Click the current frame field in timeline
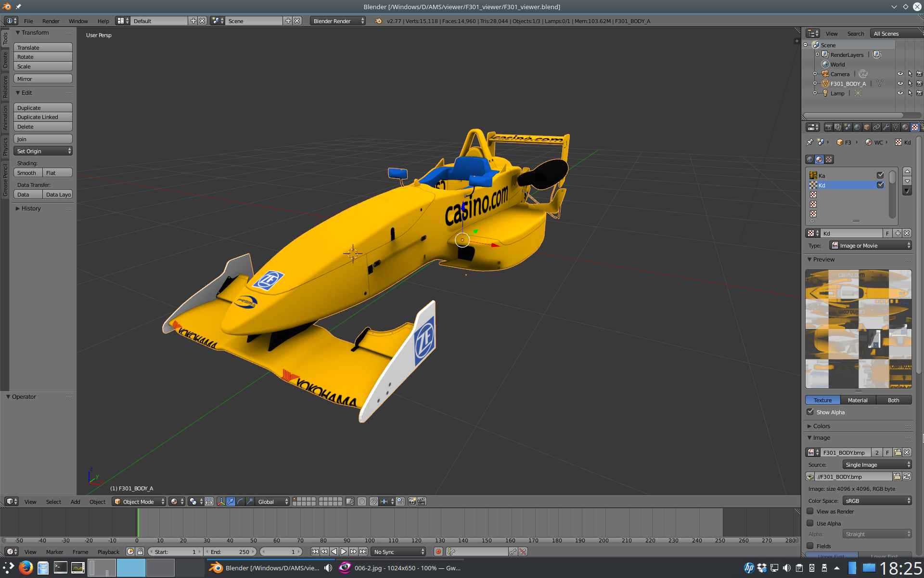This screenshot has height=578, width=924. [x=281, y=552]
